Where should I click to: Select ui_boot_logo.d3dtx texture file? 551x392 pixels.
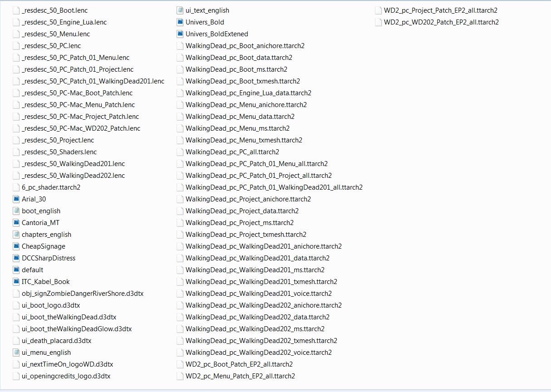coord(50,305)
